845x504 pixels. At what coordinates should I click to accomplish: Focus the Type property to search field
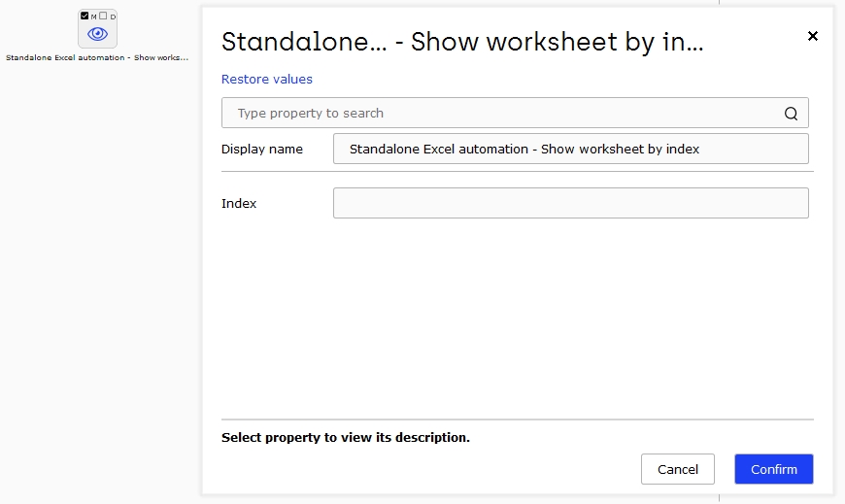(x=515, y=113)
